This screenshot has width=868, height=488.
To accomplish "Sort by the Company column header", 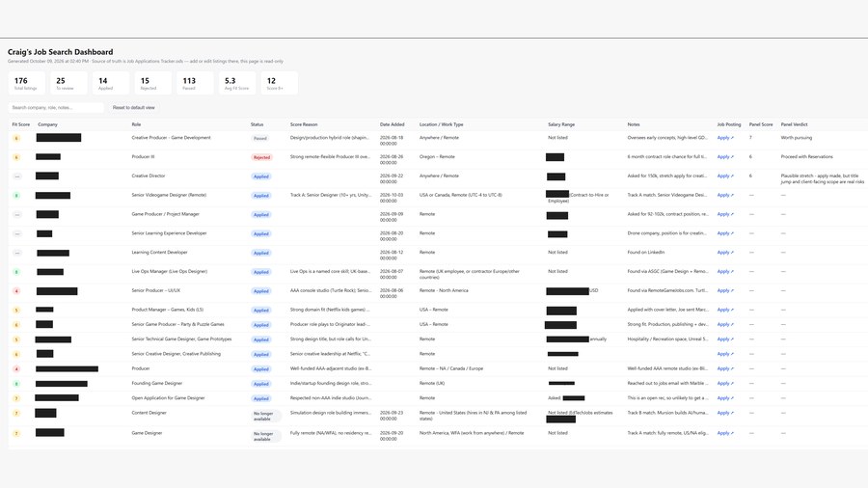I will coord(47,124).
